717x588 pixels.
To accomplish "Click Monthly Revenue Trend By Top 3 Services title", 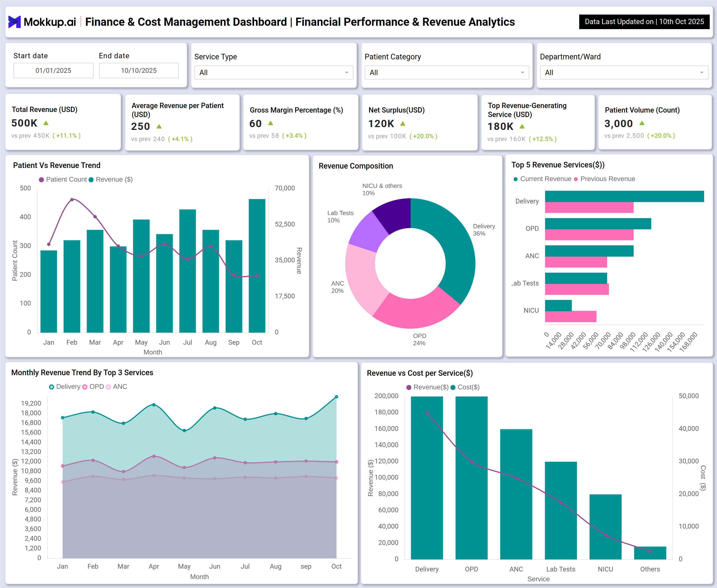I will pyautogui.click(x=82, y=373).
